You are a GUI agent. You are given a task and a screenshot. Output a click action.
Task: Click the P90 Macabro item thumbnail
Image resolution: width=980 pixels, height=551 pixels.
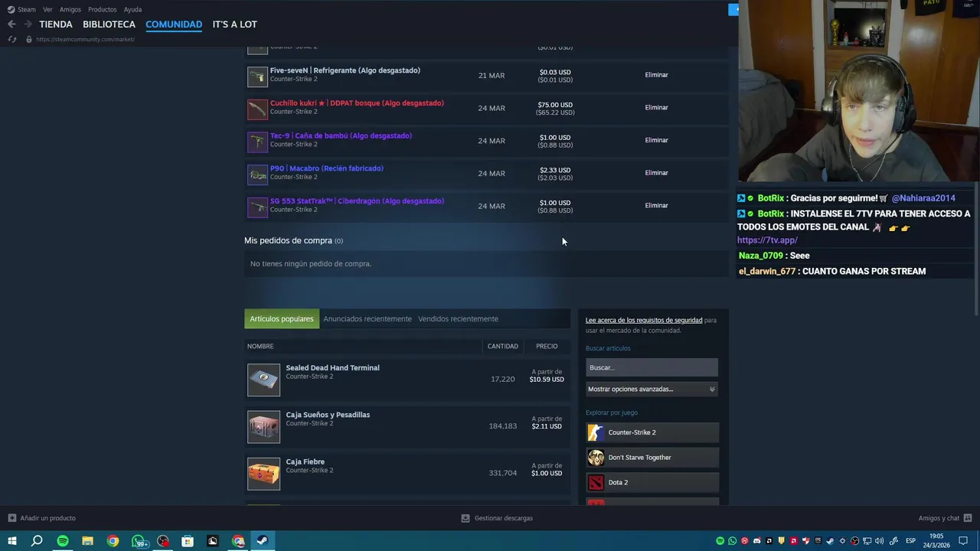pyautogui.click(x=257, y=175)
